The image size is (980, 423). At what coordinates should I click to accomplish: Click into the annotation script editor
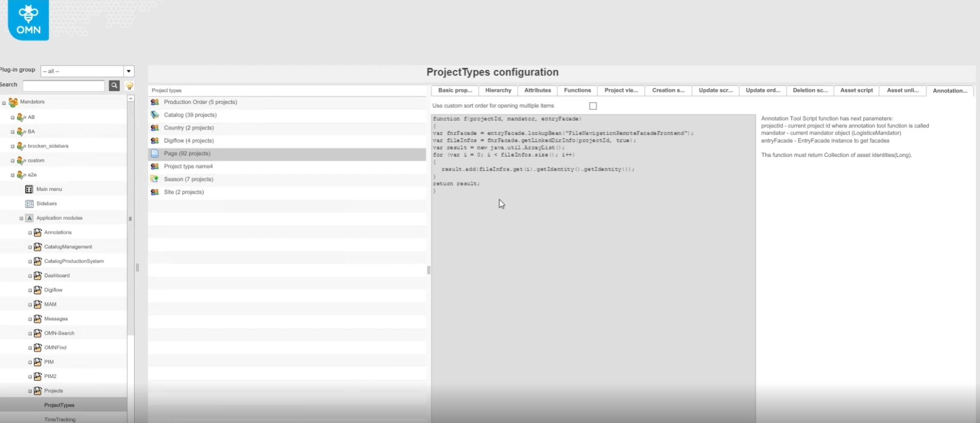coord(593,268)
